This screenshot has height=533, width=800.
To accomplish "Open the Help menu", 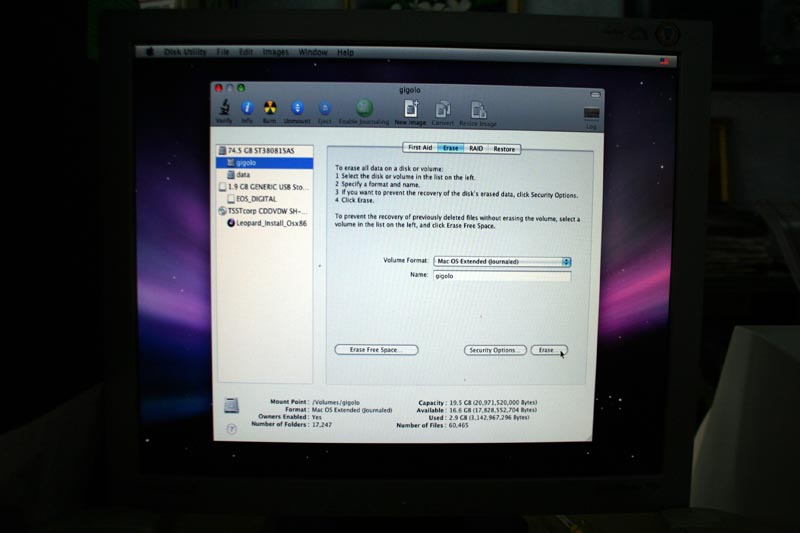I will 345,53.
